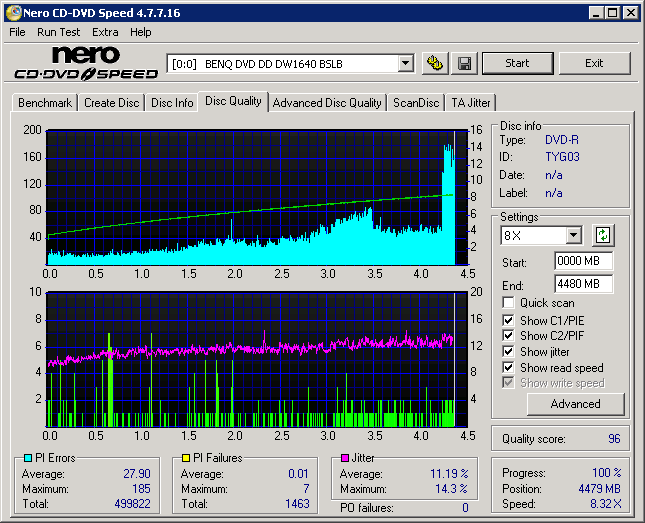Open the Extra menu
645x523 pixels.
105,32
